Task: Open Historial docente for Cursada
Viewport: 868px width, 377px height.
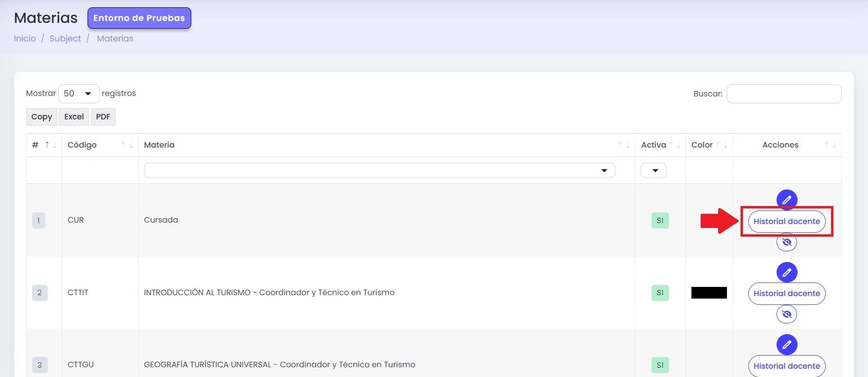Action: (x=787, y=221)
